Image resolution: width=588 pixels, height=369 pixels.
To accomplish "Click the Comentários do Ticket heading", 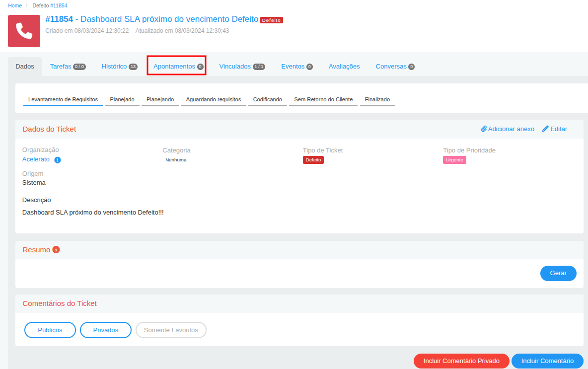I will pos(60,304).
